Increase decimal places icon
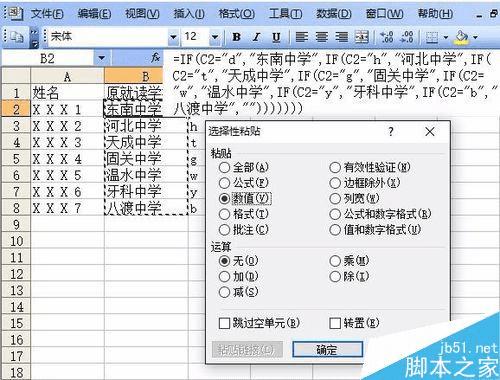This screenshot has width=500, height=380. coord(387,37)
